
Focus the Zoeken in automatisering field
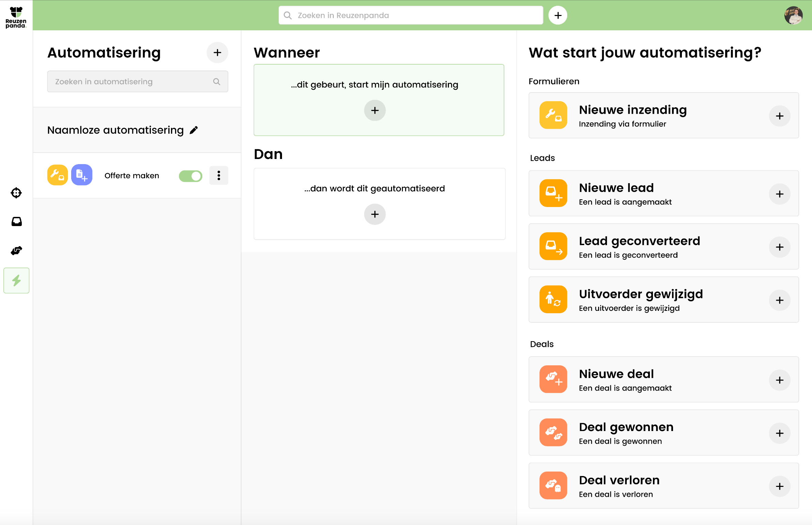point(133,82)
